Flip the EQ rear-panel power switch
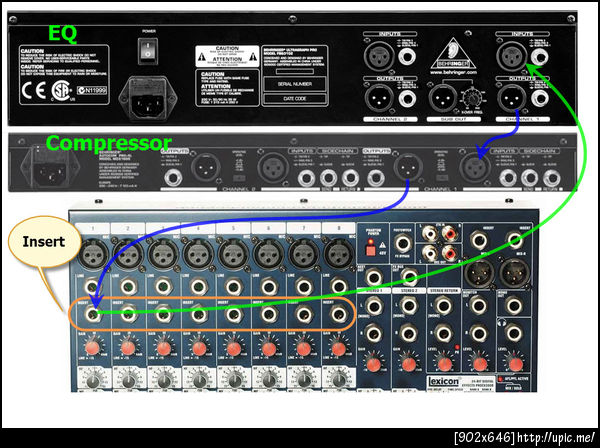Screen dimensions: 600x448 pyautogui.click(x=148, y=51)
